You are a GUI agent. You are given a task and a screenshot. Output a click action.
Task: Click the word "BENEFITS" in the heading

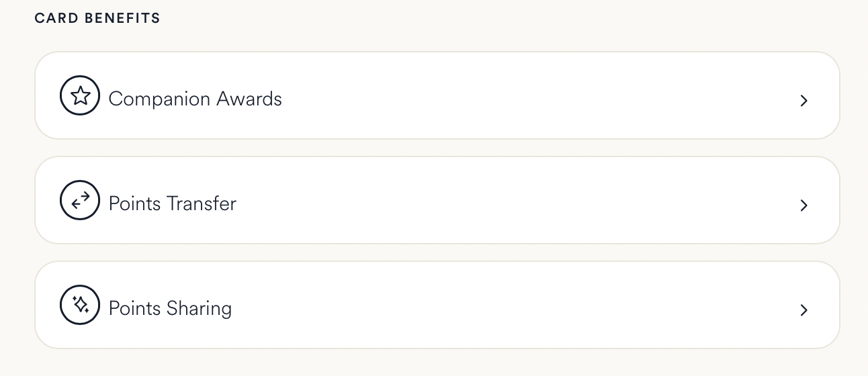coord(123,18)
